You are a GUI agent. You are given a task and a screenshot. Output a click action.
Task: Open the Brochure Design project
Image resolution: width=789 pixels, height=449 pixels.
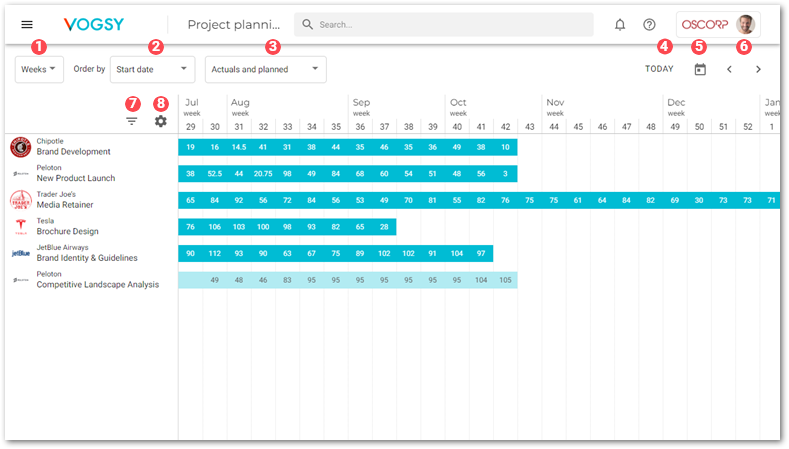(x=67, y=232)
